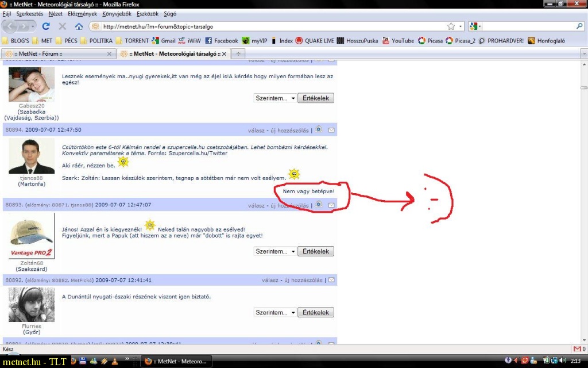588x368 pixels.
Task: Click the bookmark star in address bar
Action: pos(451,26)
